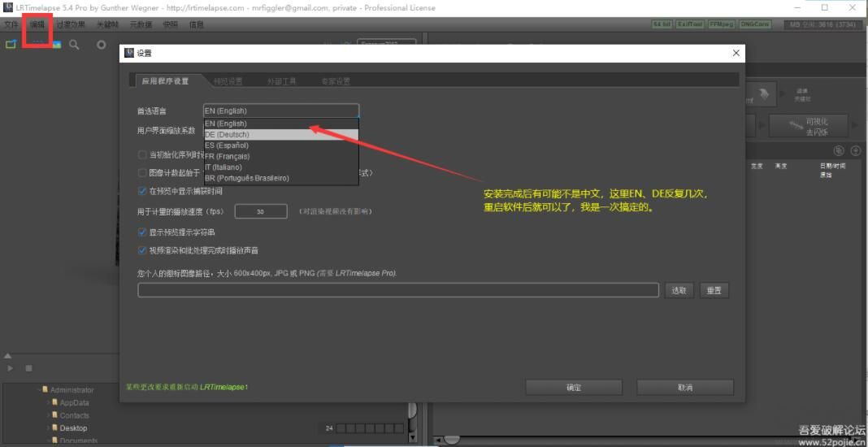This screenshot has width=868, height=447.
Task: Click the magnifier search icon in toolbar
Action: (x=74, y=45)
